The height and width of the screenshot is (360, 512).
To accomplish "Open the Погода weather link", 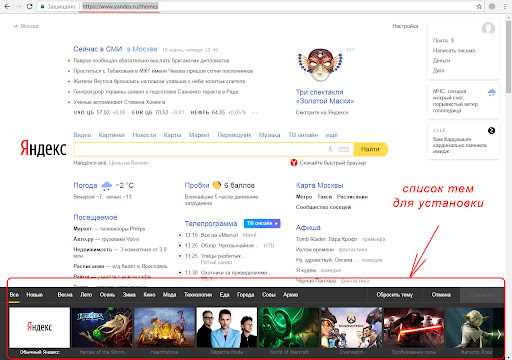I will (85, 185).
